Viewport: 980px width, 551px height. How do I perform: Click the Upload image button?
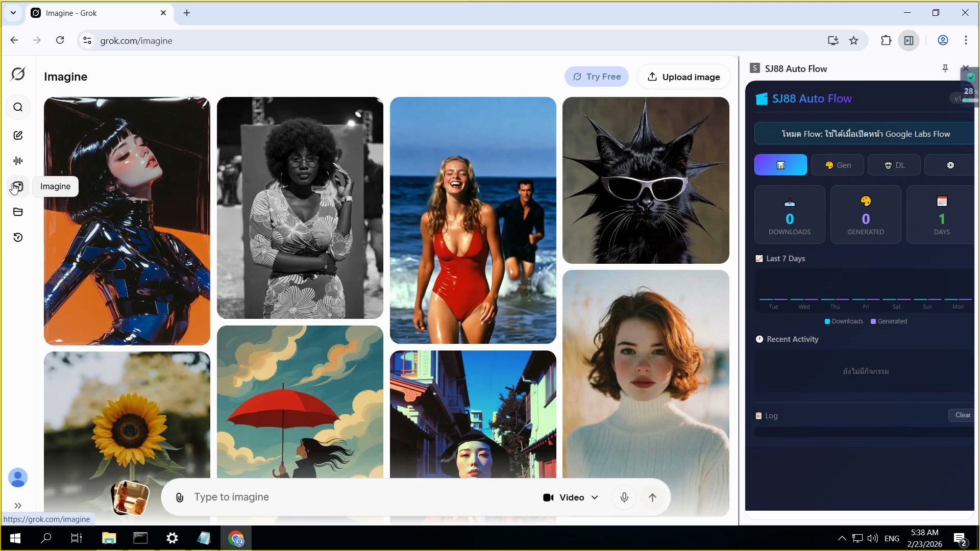click(x=683, y=77)
